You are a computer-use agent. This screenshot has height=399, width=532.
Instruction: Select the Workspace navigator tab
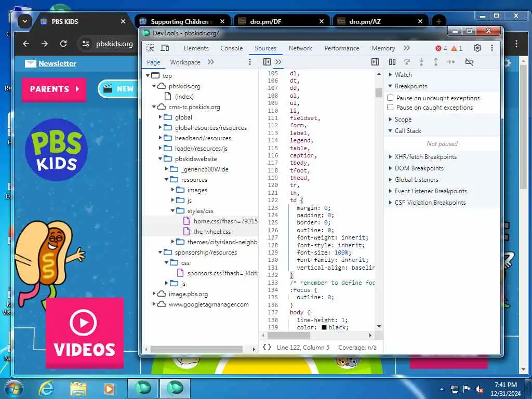point(185,62)
